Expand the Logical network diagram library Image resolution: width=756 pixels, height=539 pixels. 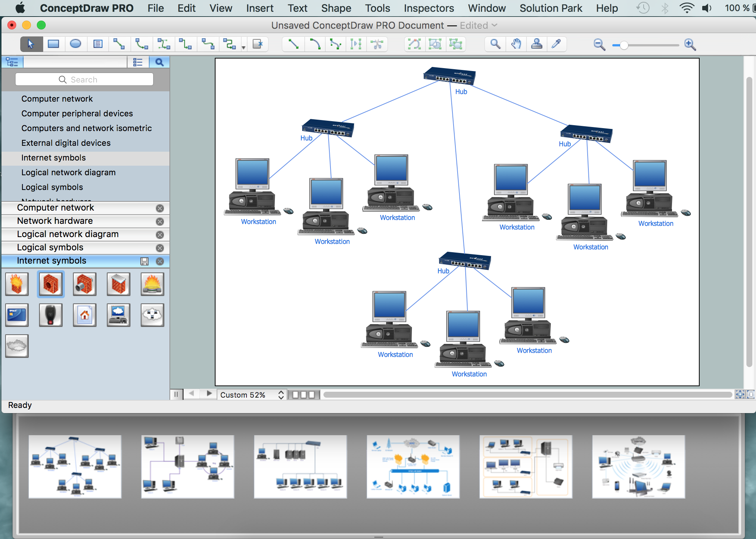pyautogui.click(x=68, y=234)
